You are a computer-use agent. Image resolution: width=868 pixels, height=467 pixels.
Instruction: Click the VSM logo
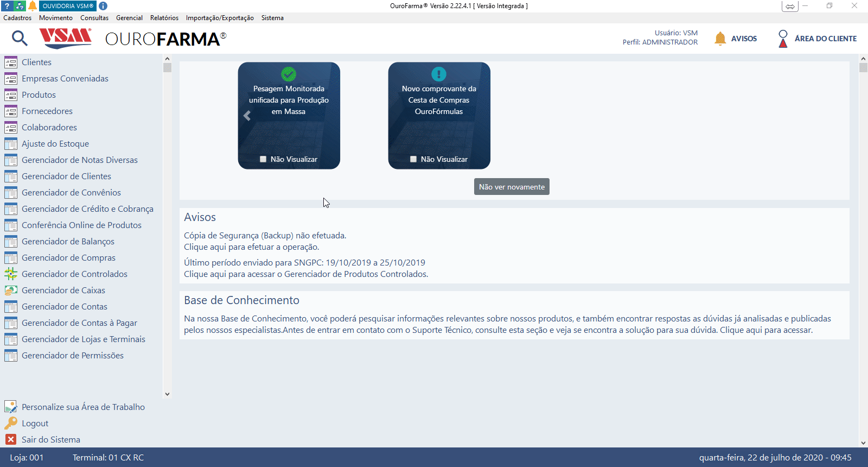tap(65, 38)
